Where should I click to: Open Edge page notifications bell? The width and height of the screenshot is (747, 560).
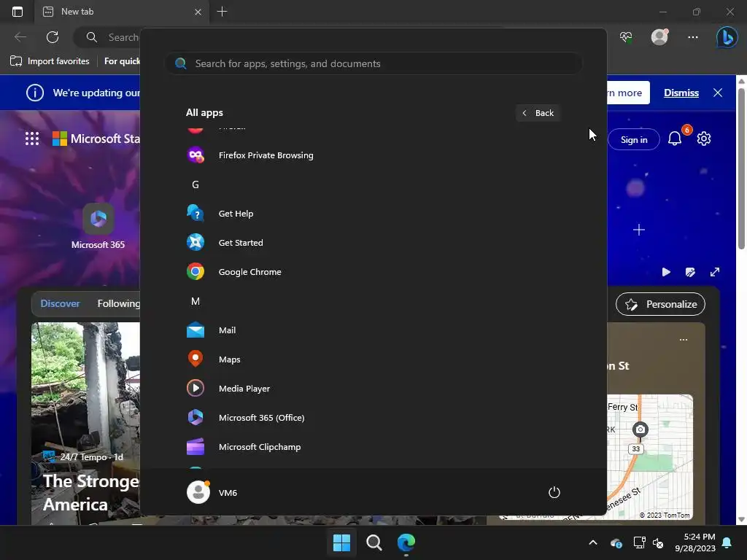pyautogui.click(x=675, y=139)
